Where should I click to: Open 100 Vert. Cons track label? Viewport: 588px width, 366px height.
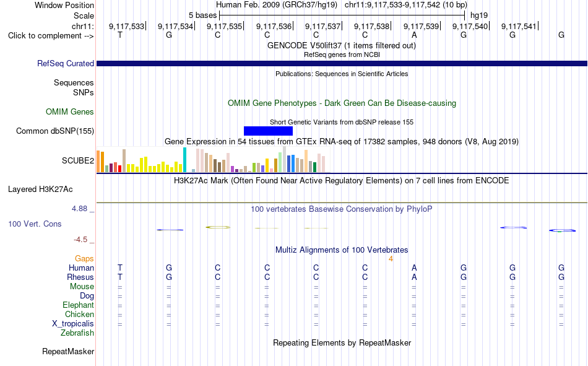35,224
